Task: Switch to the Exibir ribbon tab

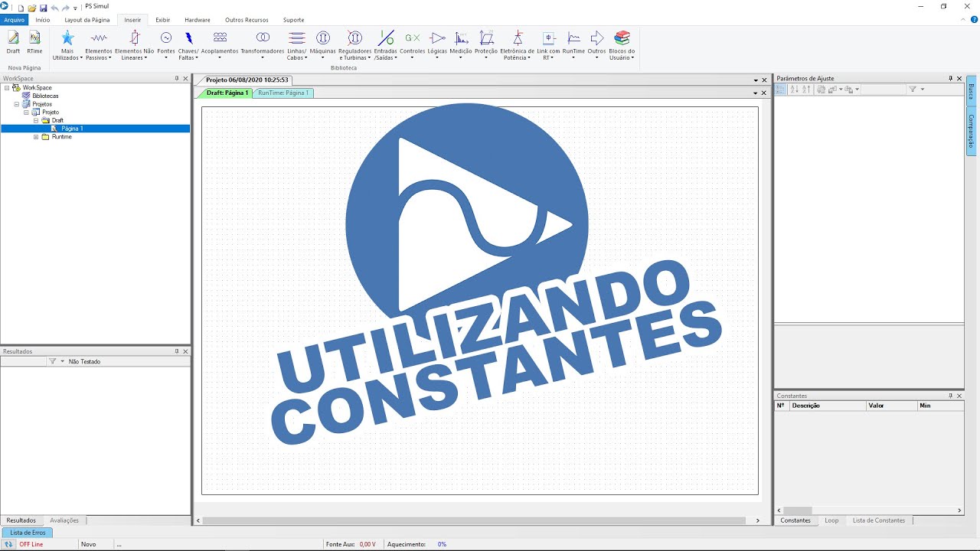Action: (x=162, y=20)
